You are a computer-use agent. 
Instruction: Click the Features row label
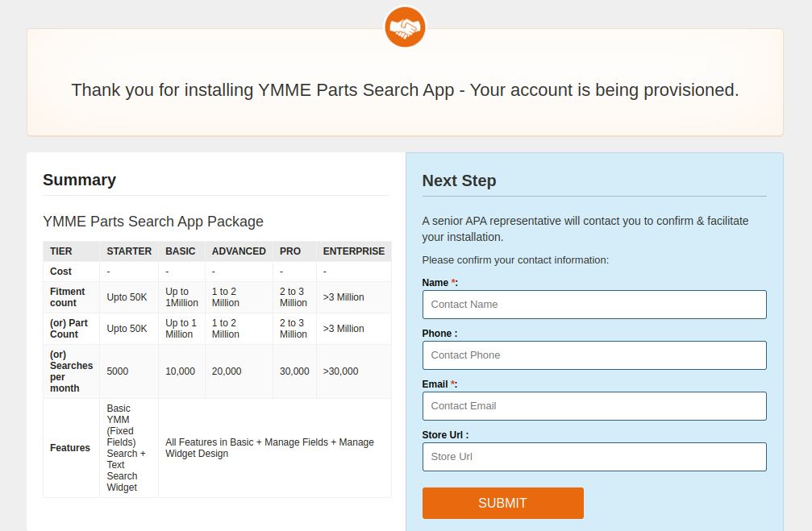point(70,448)
